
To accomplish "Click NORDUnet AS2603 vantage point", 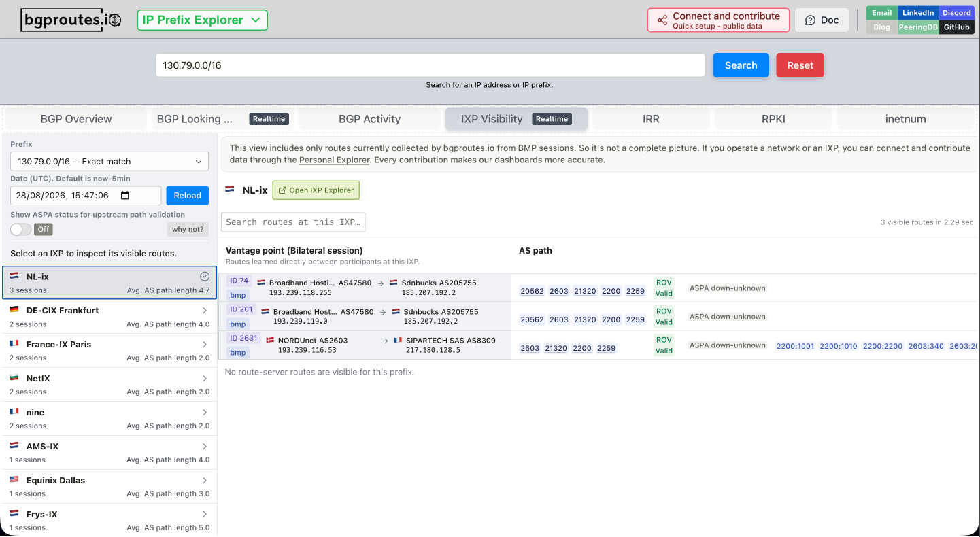I will coord(313,341).
